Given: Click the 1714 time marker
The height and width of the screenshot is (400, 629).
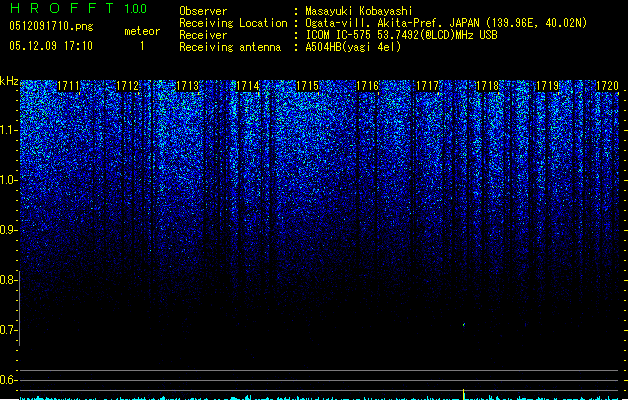Looking at the screenshot, I should 248,86.
